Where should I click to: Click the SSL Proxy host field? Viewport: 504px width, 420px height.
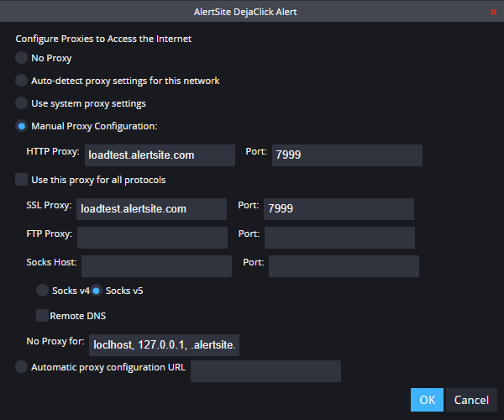click(151, 209)
